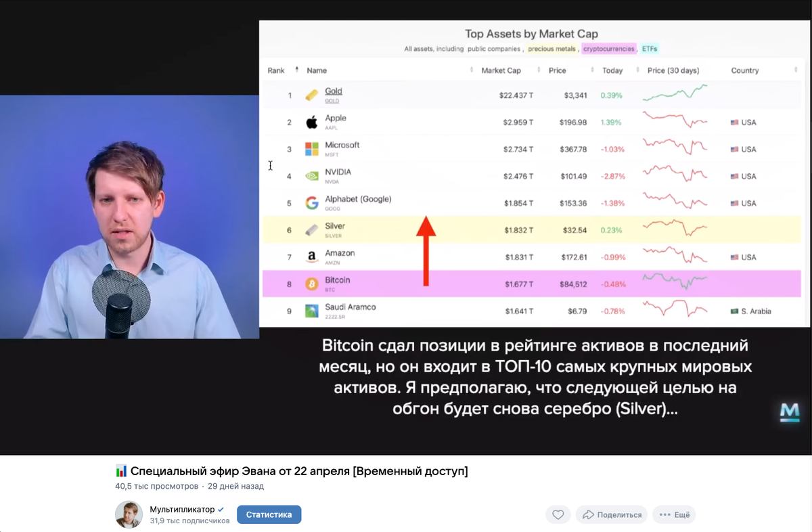The width and height of the screenshot is (812, 532).
Task: Open the Gold asset name link
Action: (334, 91)
